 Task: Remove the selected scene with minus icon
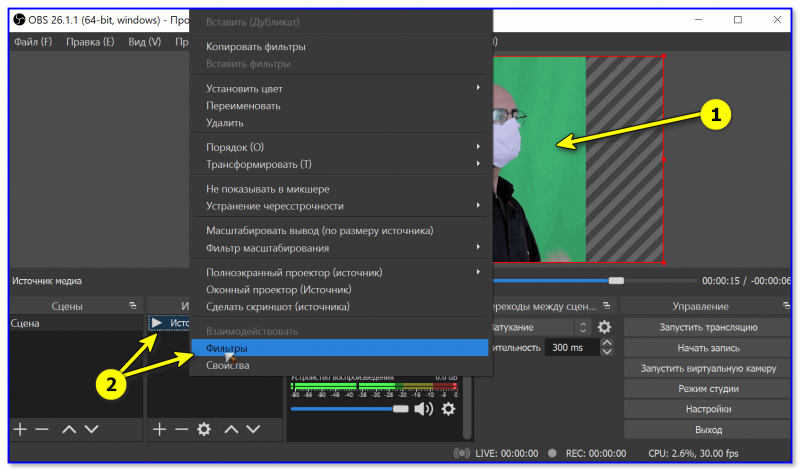pyautogui.click(x=42, y=429)
